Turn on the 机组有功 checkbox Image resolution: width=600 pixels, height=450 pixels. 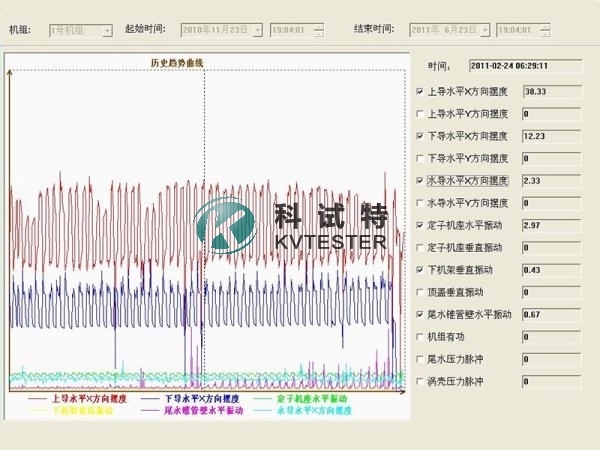coord(420,336)
